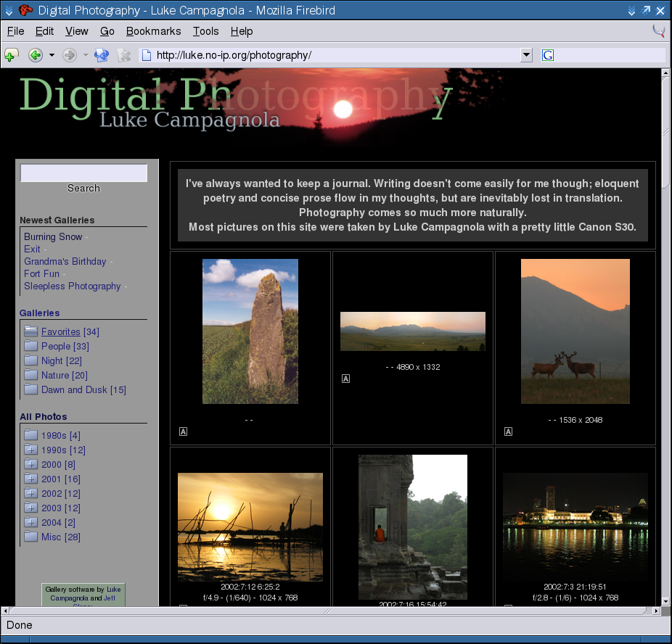Open the window menu arrow in the title bar
672x644 pixels.
pyautogui.click(x=9, y=10)
